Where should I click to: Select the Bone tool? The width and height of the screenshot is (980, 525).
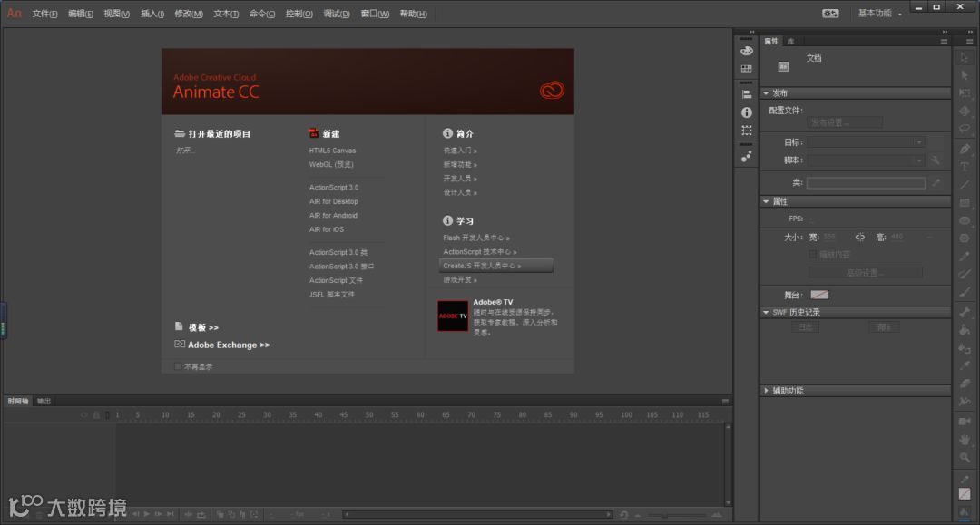(965, 312)
